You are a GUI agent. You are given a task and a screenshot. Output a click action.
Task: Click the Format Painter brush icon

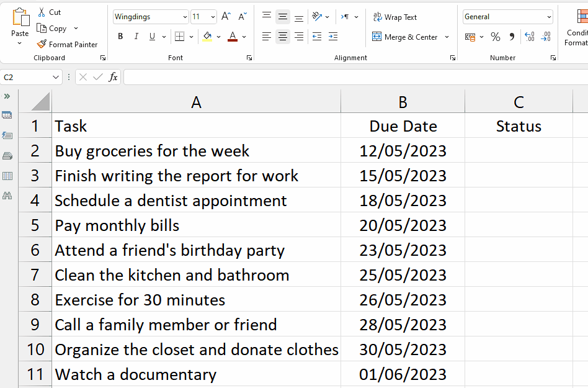(x=42, y=44)
